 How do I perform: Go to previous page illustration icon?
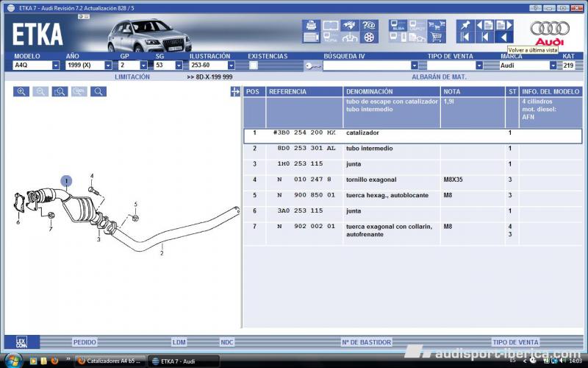pyautogui.click(x=484, y=25)
